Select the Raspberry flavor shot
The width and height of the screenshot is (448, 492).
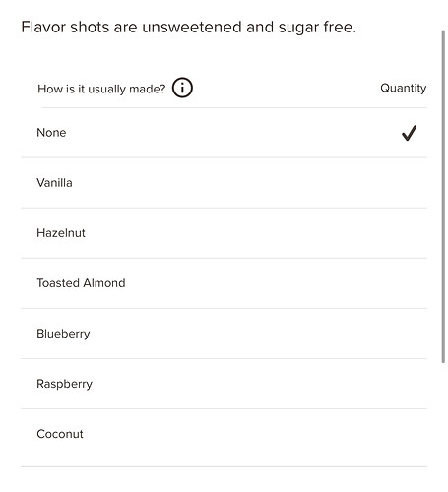[224, 384]
